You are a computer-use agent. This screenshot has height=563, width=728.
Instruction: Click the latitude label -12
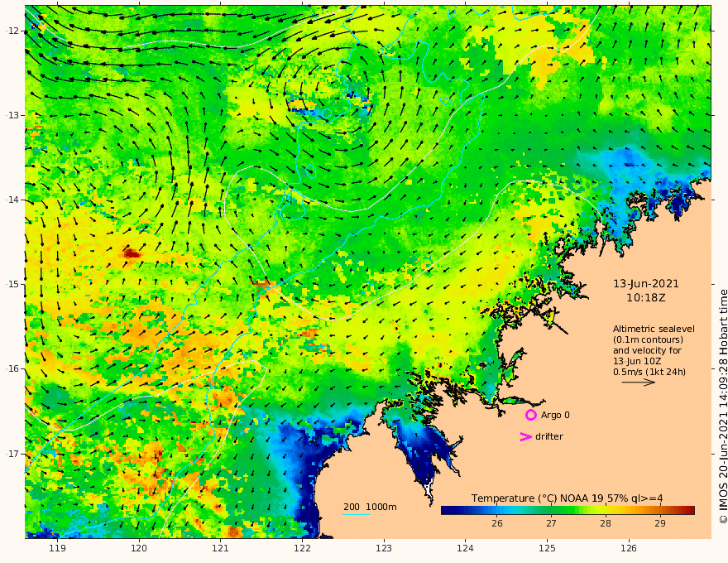pos(12,31)
